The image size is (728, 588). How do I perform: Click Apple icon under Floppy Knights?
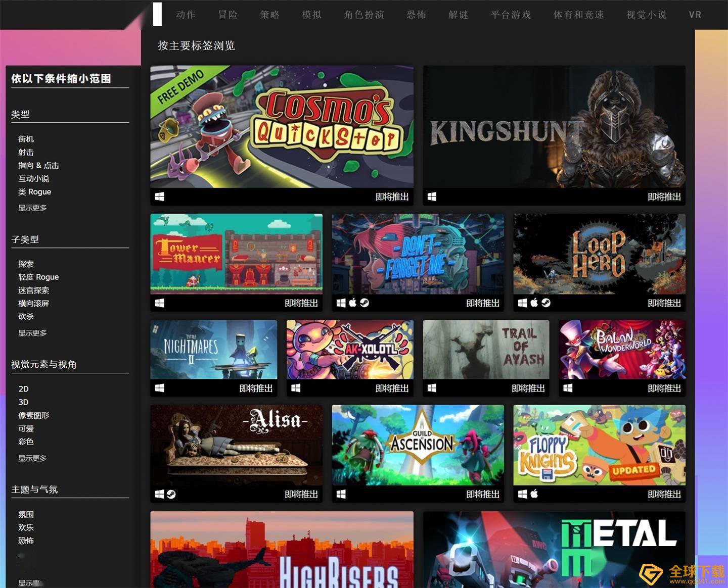[534, 494]
